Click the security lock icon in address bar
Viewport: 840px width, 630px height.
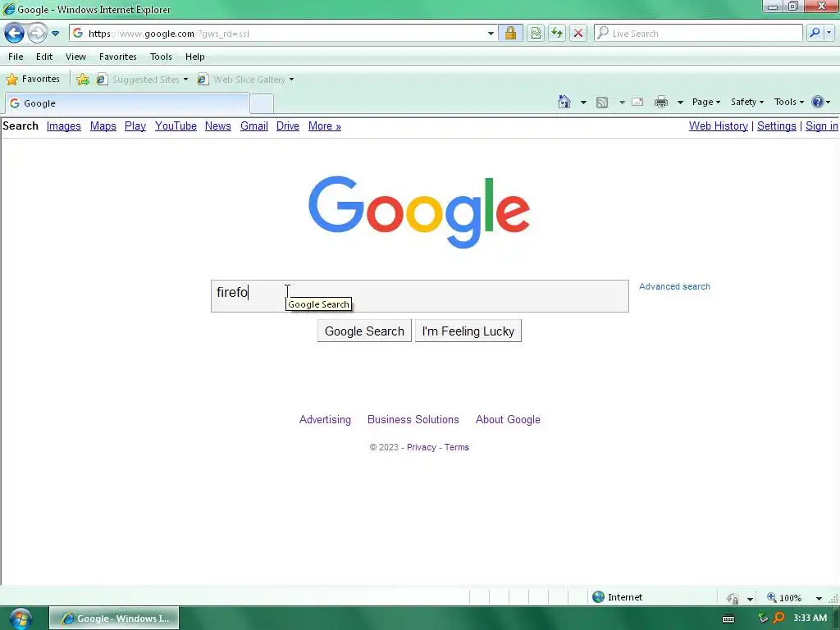(510, 33)
